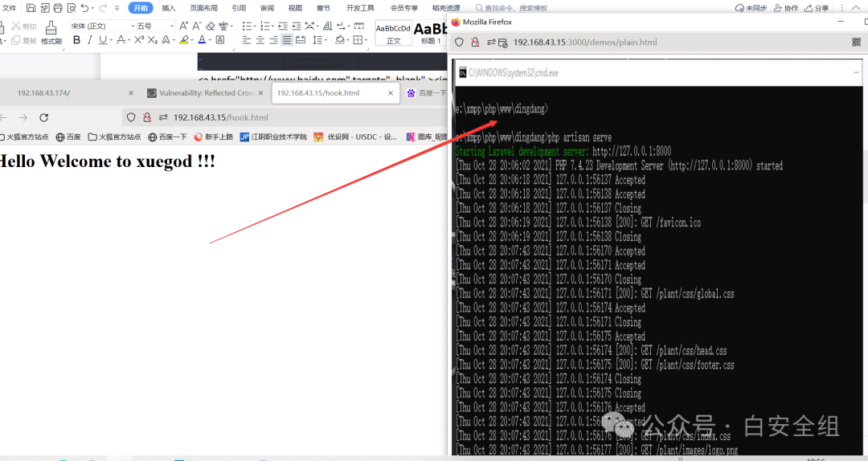
Task: Select the 正文 style
Action: point(394,33)
